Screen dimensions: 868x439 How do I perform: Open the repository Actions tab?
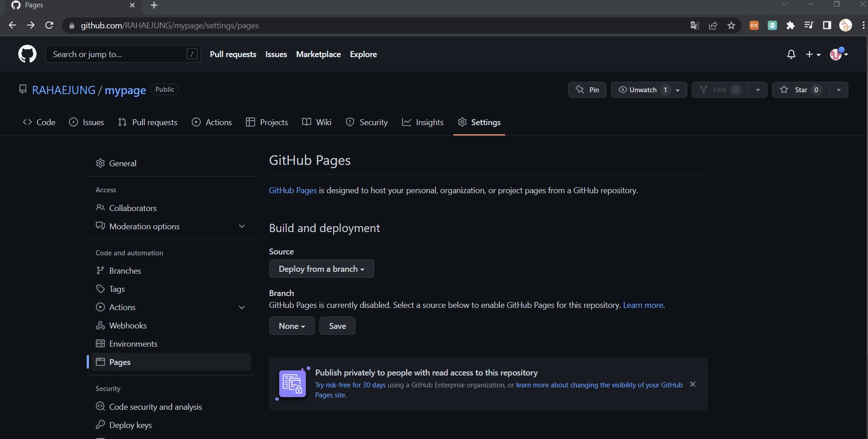212,122
